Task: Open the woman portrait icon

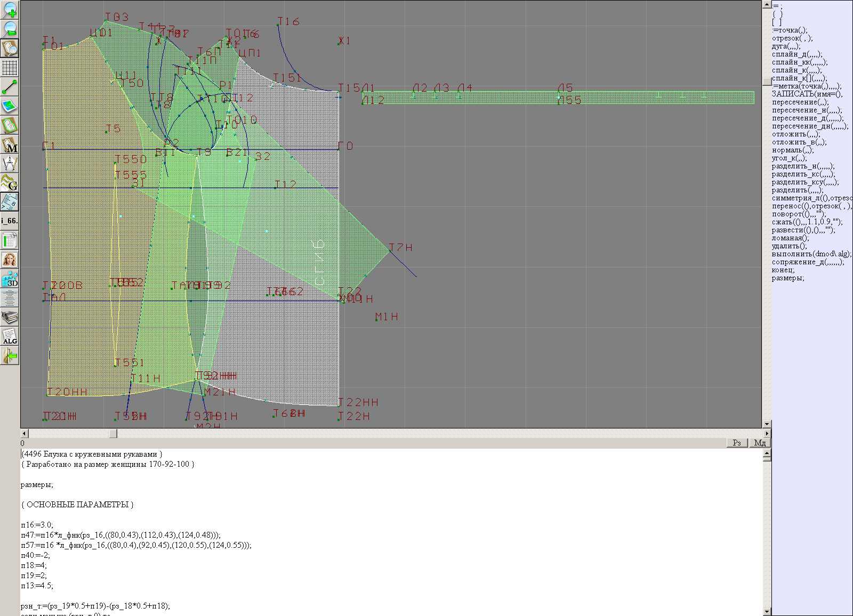Action: [x=10, y=260]
